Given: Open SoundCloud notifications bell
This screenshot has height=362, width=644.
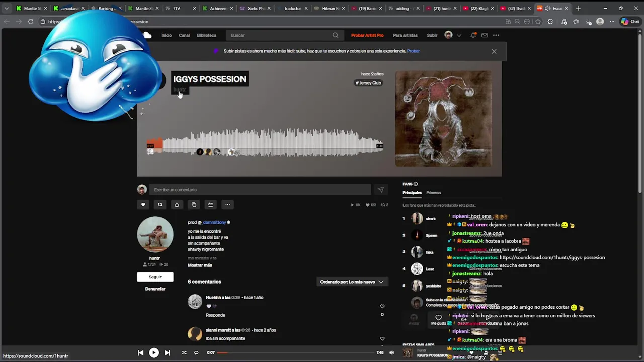Looking at the screenshot, I should [x=473, y=35].
